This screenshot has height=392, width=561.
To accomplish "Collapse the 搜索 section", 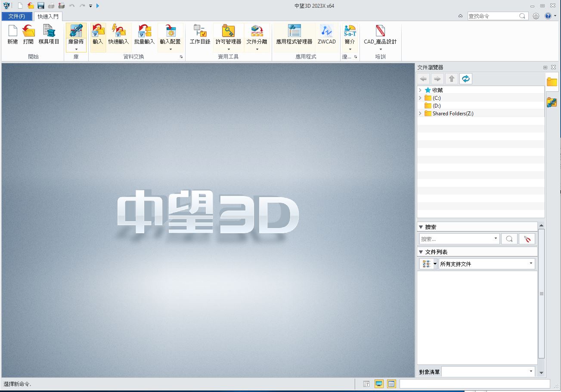I will pyautogui.click(x=421, y=227).
